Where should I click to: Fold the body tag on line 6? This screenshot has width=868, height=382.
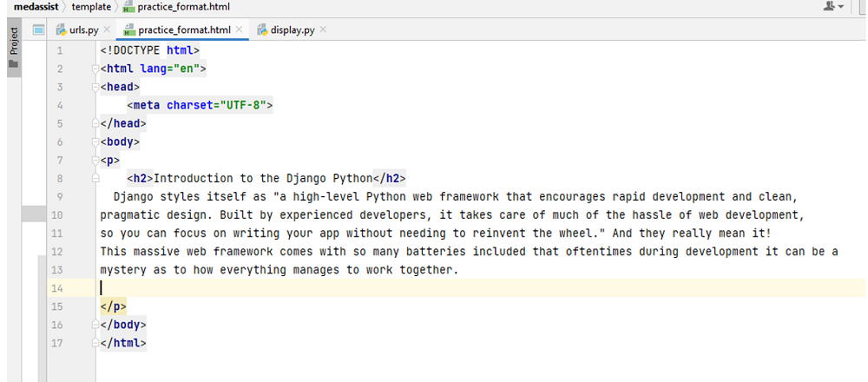pyautogui.click(x=95, y=142)
